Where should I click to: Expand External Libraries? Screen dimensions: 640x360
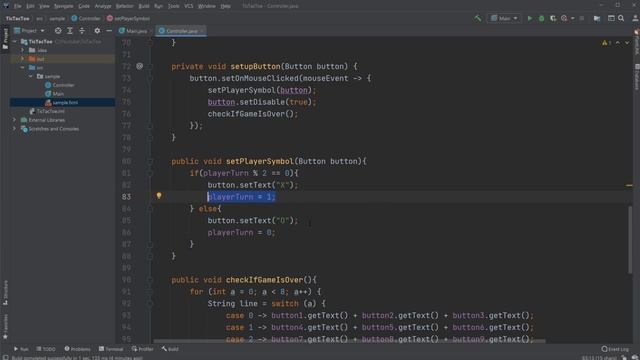pos(15,120)
